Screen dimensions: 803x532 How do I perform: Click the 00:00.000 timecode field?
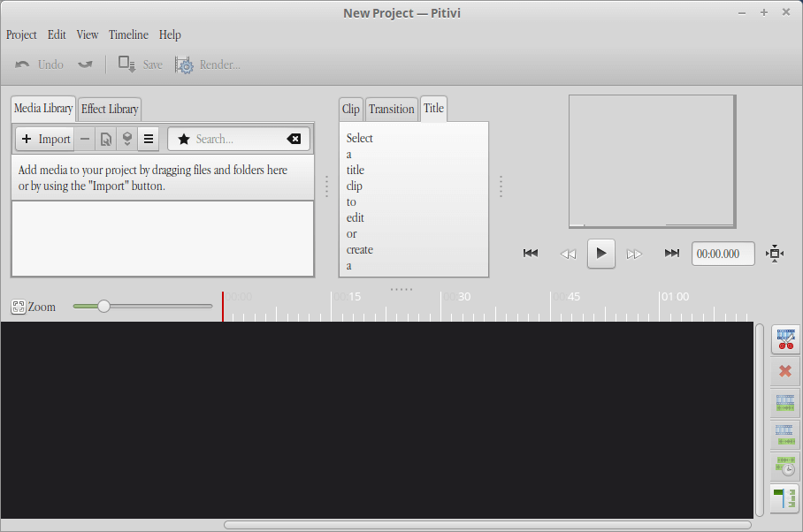[723, 254]
